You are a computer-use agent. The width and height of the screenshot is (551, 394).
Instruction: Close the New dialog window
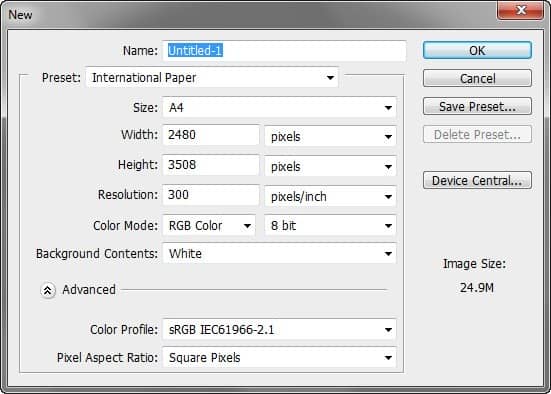point(520,10)
